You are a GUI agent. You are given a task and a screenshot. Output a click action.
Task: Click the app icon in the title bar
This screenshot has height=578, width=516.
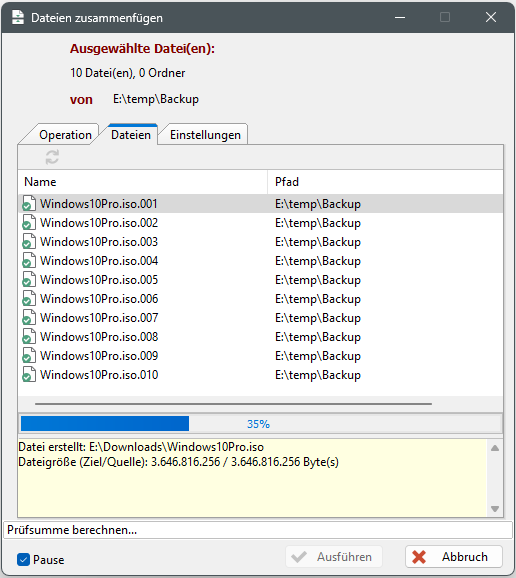coord(18,17)
